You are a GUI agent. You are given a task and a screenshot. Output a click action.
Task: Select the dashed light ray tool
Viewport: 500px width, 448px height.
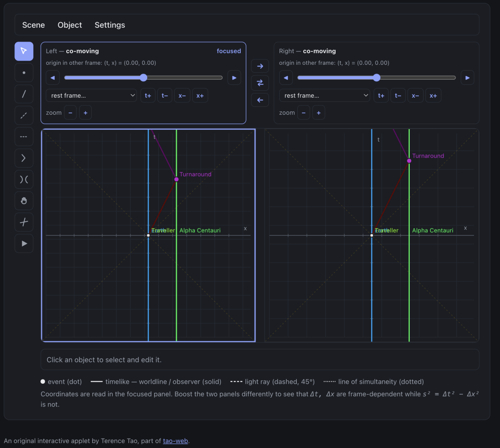click(24, 115)
